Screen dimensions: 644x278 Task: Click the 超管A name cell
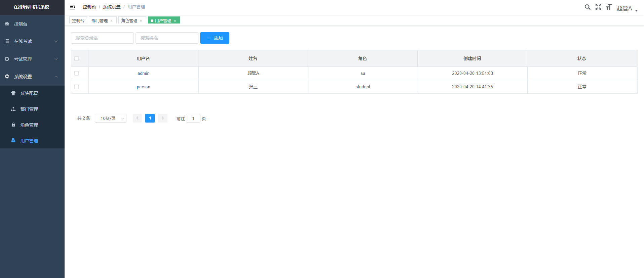click(x=253, y=73)
